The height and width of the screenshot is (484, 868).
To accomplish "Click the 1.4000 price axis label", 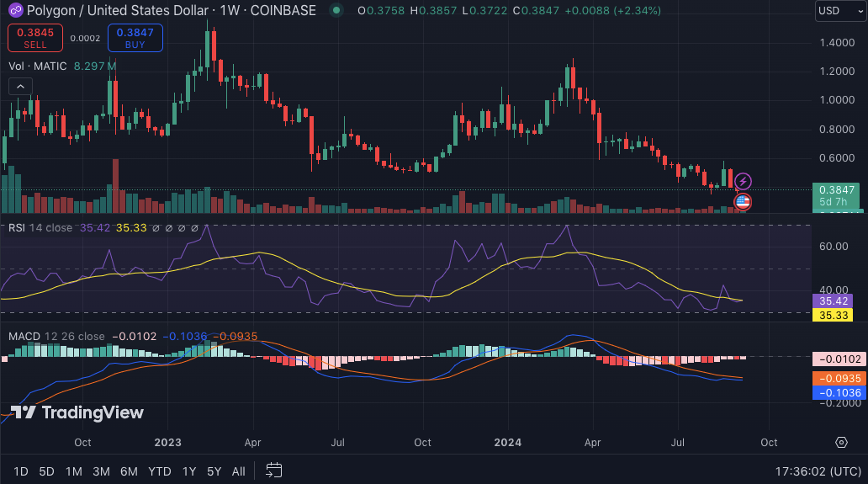I will 837,43.
